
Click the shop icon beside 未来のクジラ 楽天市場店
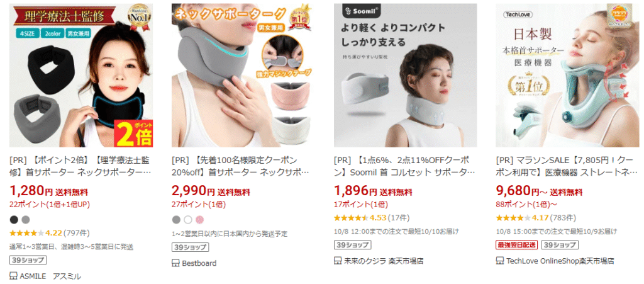[x=338, y=261]
